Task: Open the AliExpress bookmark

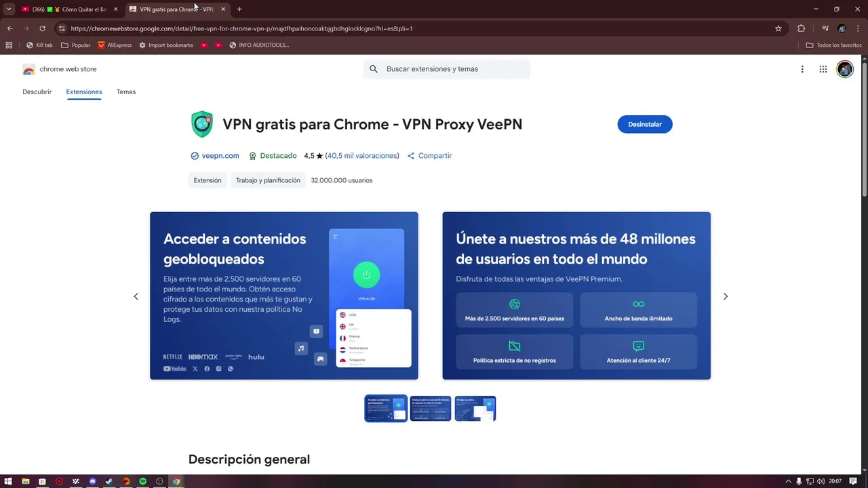Action: pos(115,45)
